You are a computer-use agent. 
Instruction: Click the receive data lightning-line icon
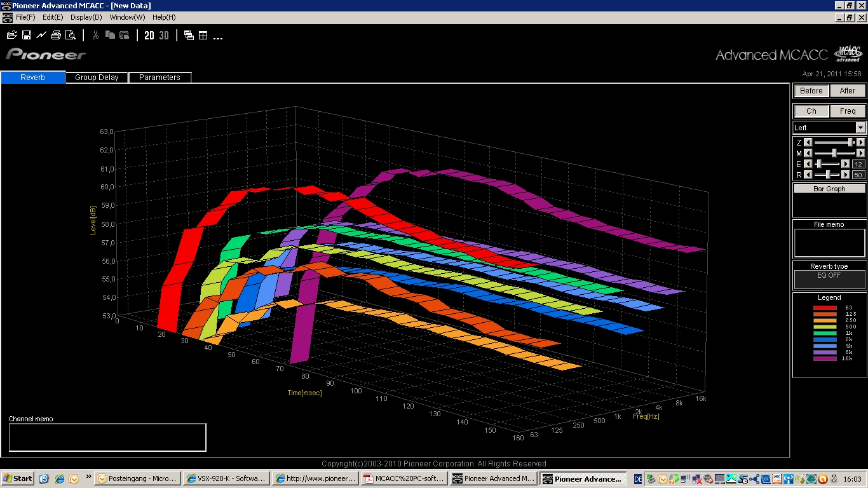click(41, 36)
